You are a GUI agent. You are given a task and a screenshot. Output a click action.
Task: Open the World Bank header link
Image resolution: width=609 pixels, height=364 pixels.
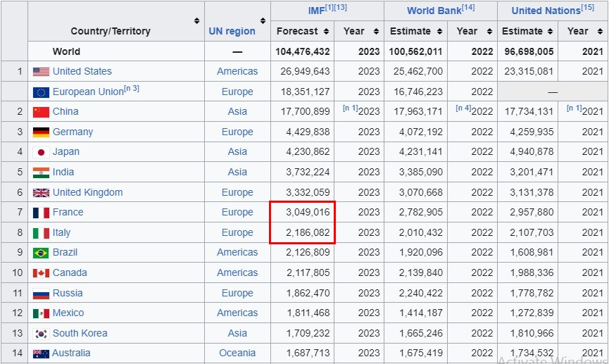pos(434,11)
